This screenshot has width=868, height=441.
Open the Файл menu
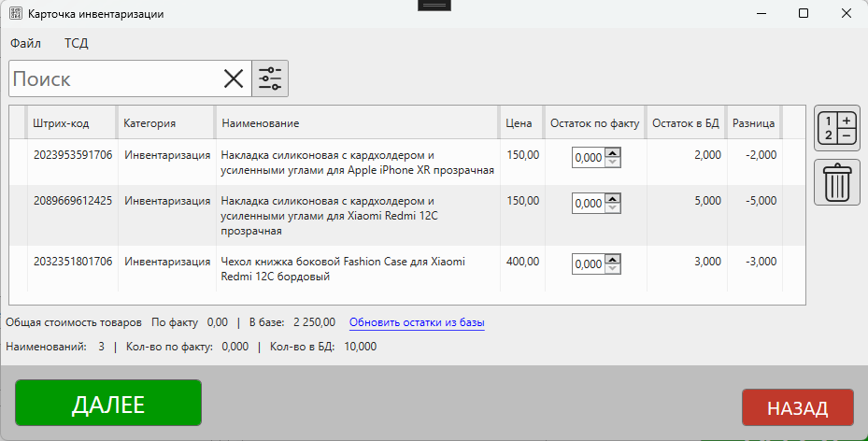(25, 43)
